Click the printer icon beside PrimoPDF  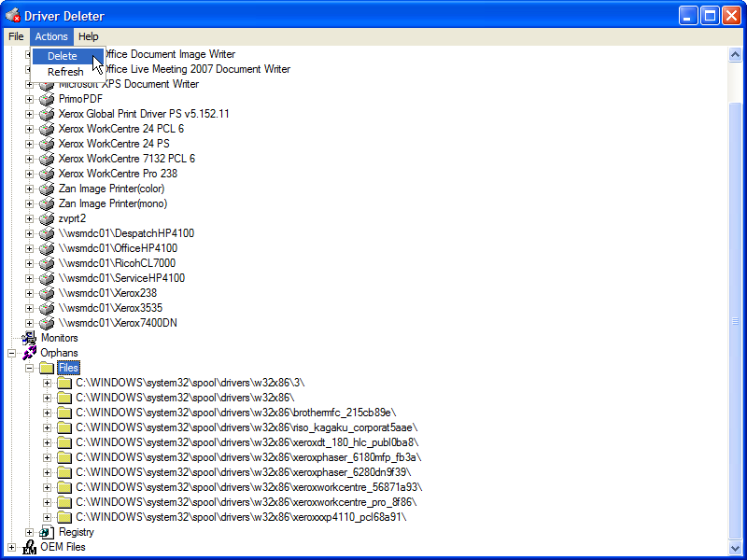46,99
